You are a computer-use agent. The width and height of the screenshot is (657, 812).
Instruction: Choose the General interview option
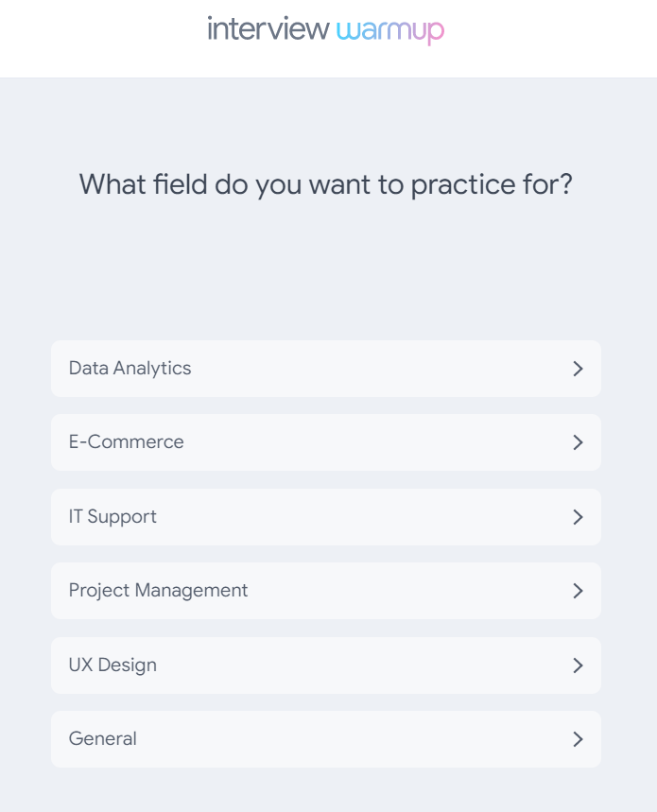point(325,739)
